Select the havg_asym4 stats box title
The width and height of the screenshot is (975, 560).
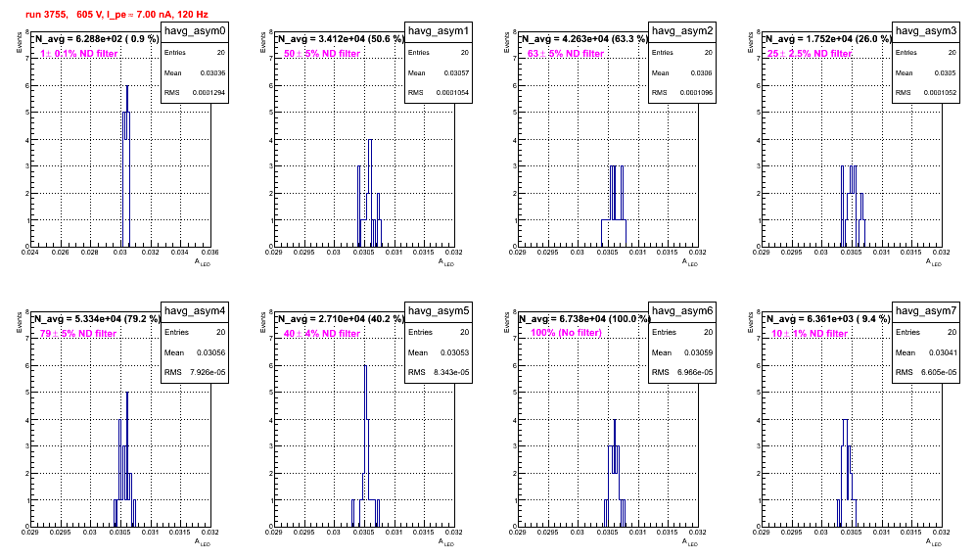[195, 310]
